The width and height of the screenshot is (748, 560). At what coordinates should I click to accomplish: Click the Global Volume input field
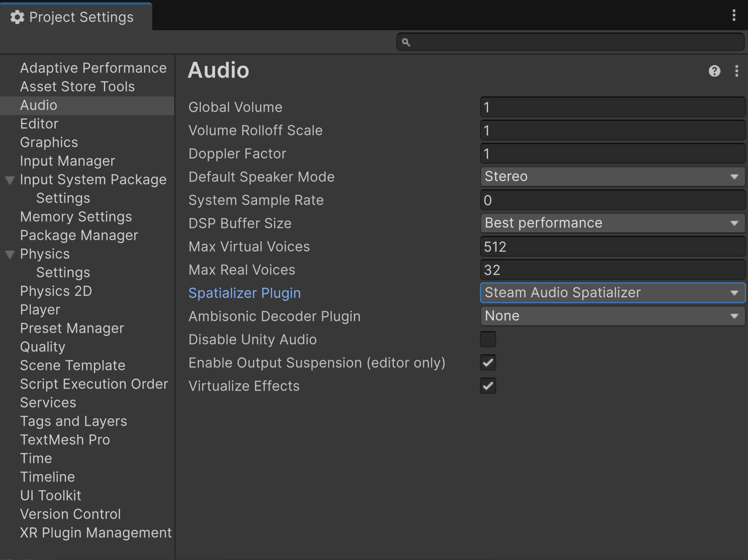click(x=612, y=107)
